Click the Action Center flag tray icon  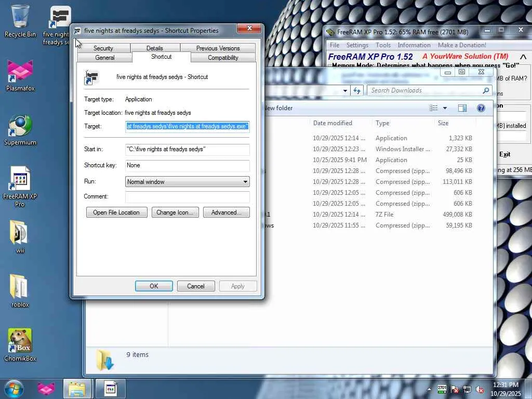click(455, 389)
